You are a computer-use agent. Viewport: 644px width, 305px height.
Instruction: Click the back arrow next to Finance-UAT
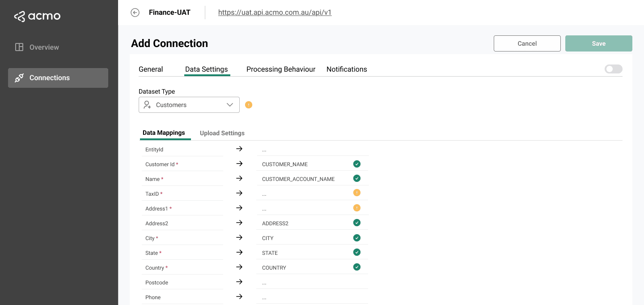135,13
